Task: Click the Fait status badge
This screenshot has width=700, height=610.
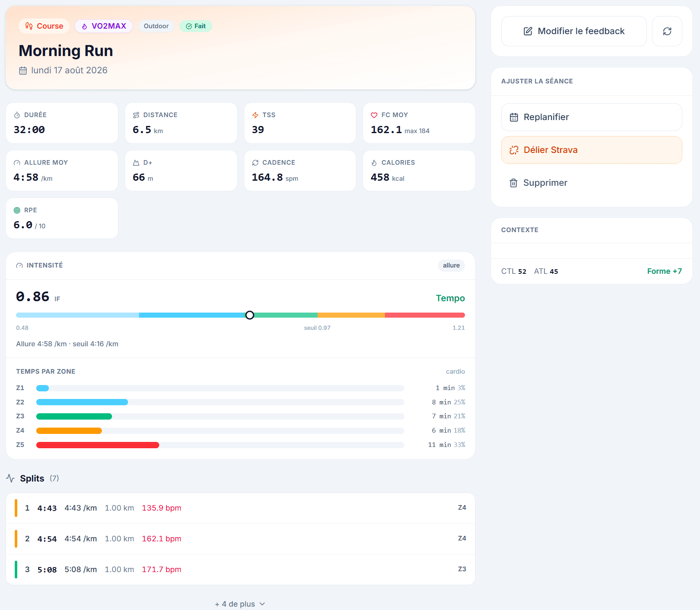Action: (196, 26)
